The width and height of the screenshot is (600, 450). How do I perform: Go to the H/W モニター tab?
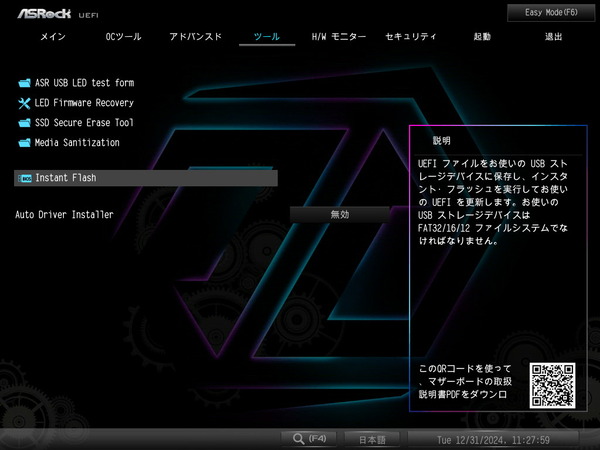[339, 37]
